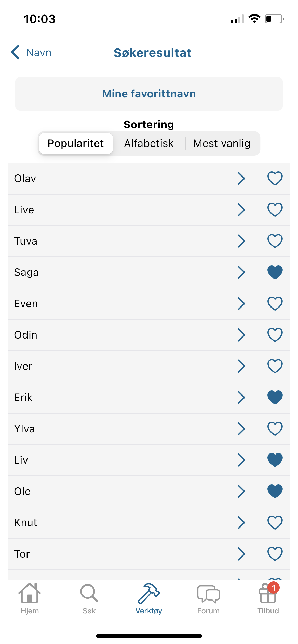Show Knut details via chevron
This screenshot has width=298, height=644.
click(241, 522)
